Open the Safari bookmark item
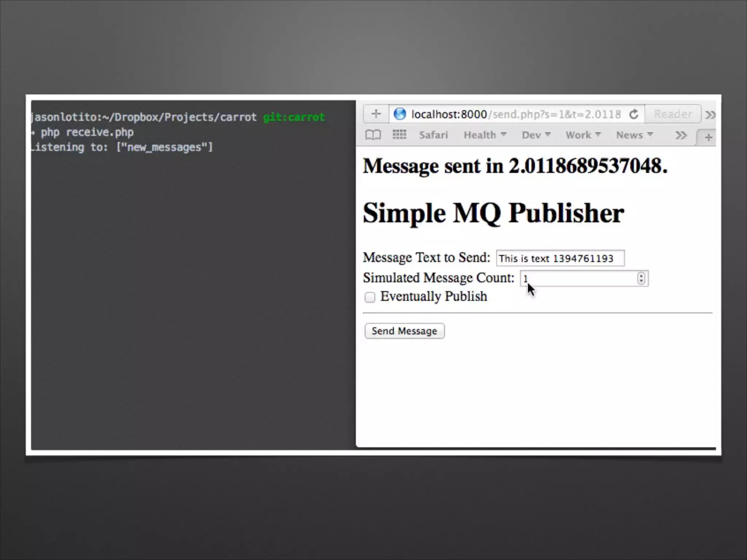747x560 pixels. pyautogui.click(x=433, y=135)
